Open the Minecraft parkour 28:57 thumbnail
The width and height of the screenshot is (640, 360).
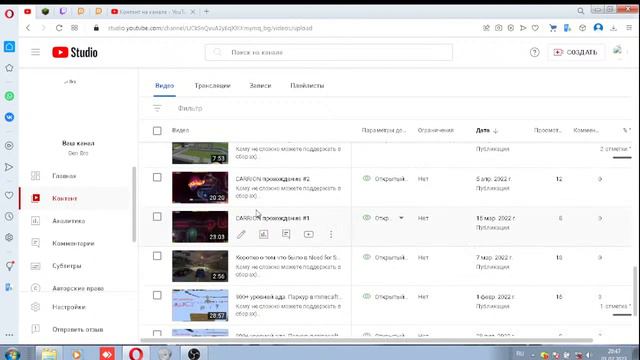click(200, 305)
